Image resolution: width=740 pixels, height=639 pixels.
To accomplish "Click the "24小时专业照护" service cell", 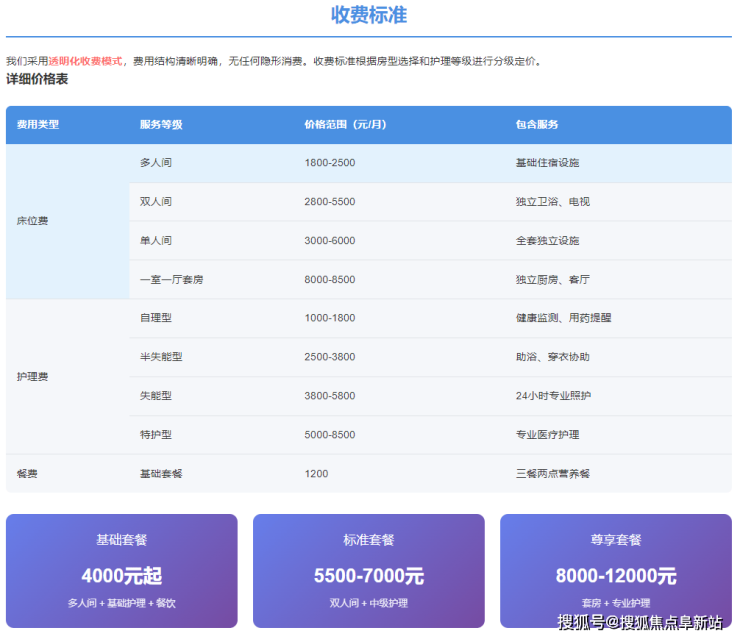I will (x=553, y=396).
